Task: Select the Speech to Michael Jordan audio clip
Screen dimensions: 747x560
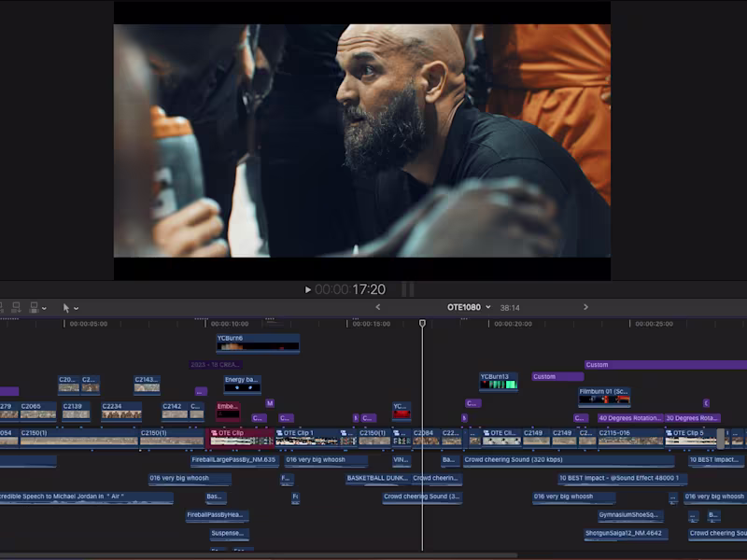Action: point(86,497)
